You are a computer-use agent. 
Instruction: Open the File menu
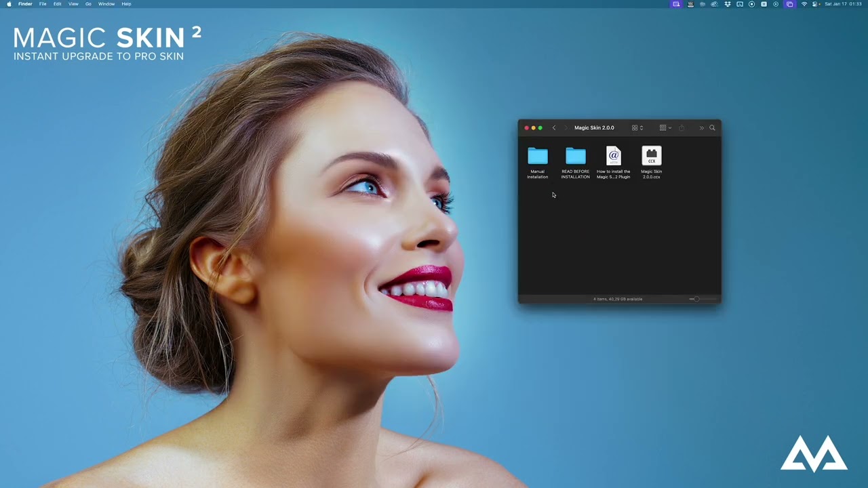pos(43,4)
